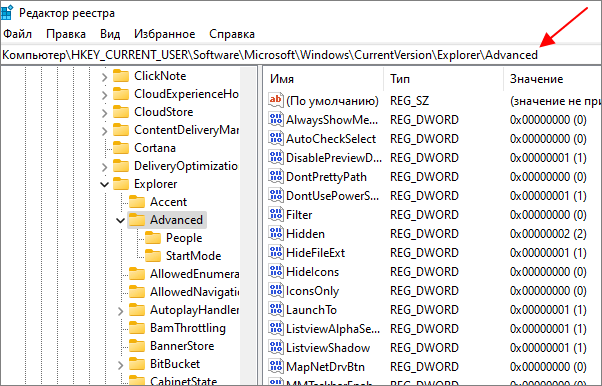Select the ContentDeliveryManager tree key

(186, 130)
